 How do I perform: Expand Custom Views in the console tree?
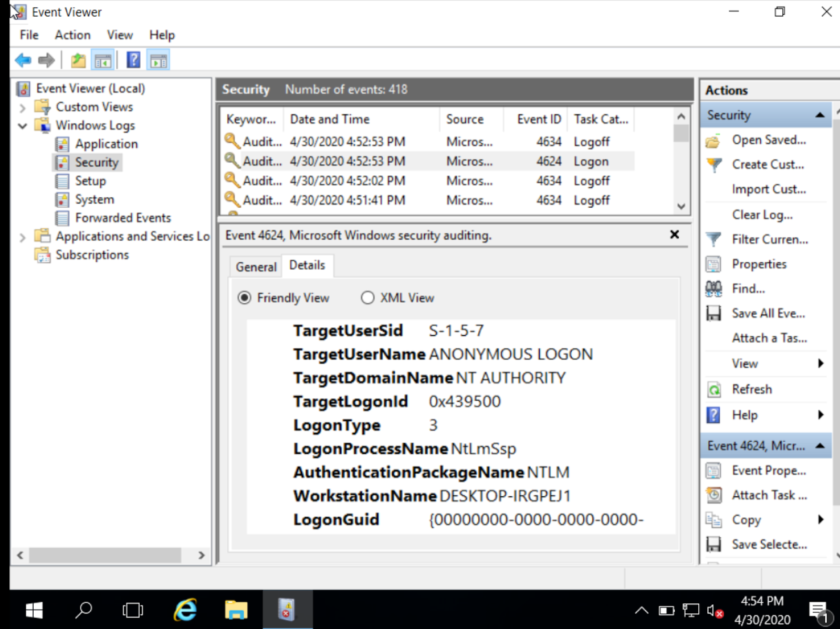[22, 107]
